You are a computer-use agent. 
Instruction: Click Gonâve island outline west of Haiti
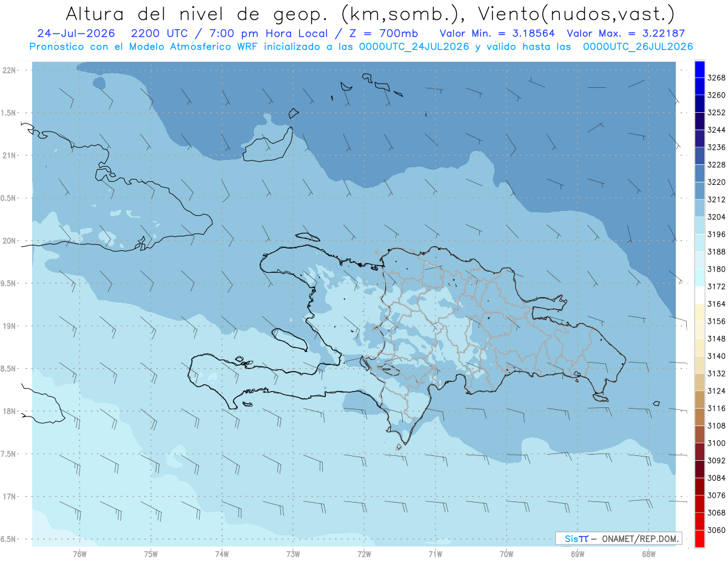(x=289, y=338)
